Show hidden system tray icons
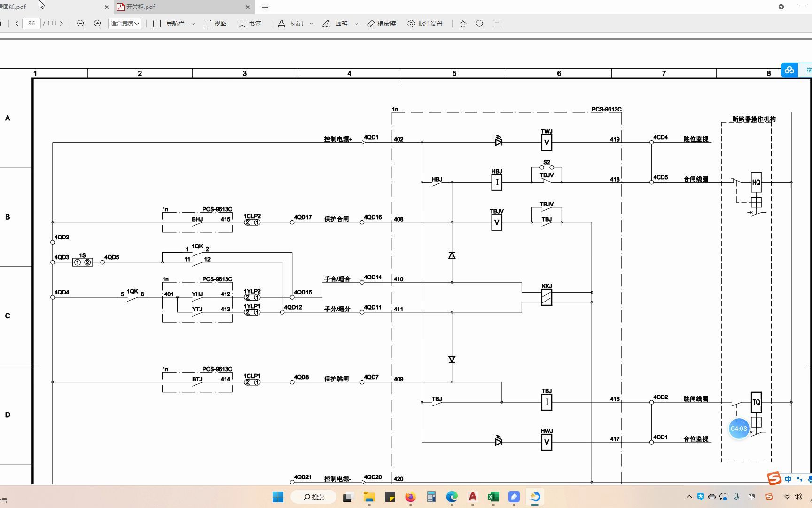The width and height of the screenshot is (812, 508). (x=689, y=497)
